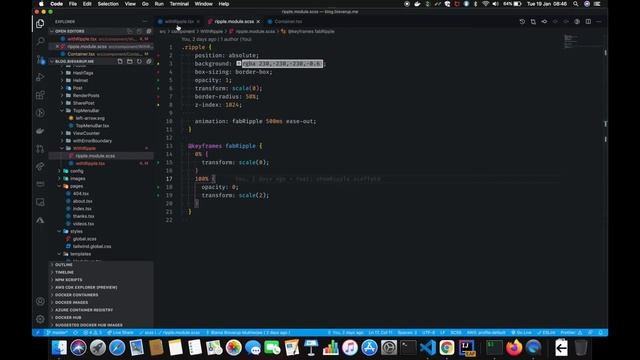Open the Selection menu

[108, 4]
